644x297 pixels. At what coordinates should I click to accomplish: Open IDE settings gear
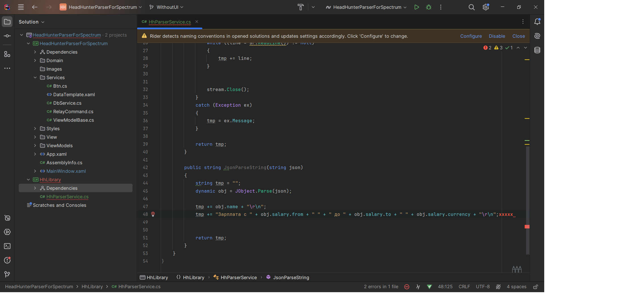[x=486, y=7]
